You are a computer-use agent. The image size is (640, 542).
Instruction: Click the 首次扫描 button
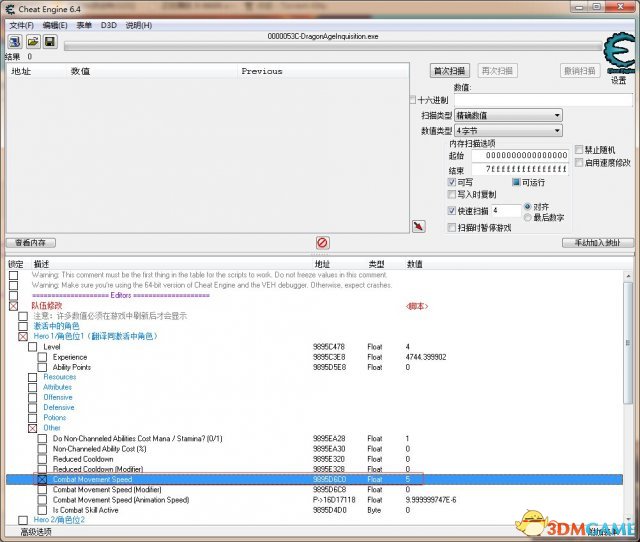coord(449,71)
